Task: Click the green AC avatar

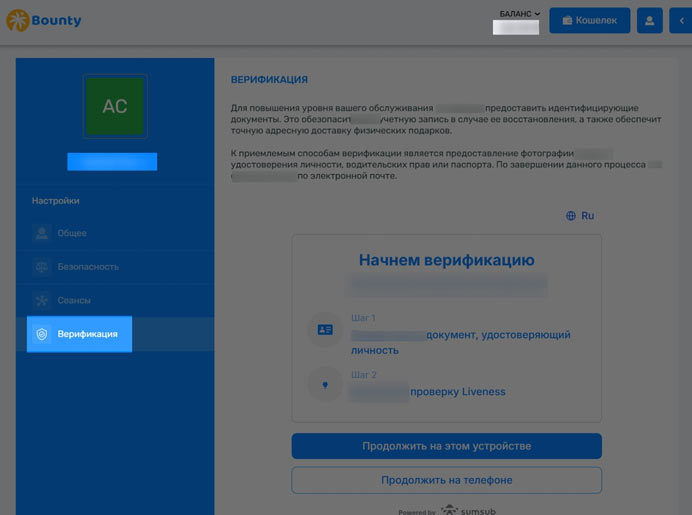Action: click(115, 106)
